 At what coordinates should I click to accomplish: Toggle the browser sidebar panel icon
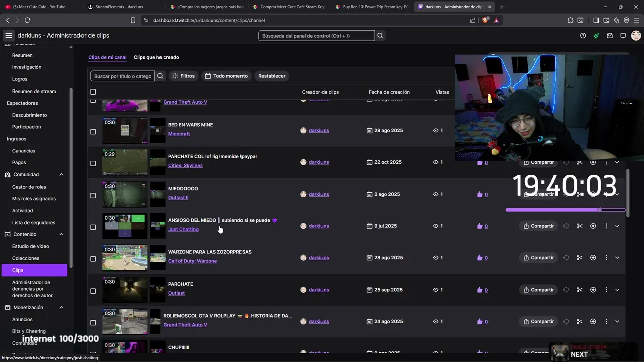click(x=596, y=20)
